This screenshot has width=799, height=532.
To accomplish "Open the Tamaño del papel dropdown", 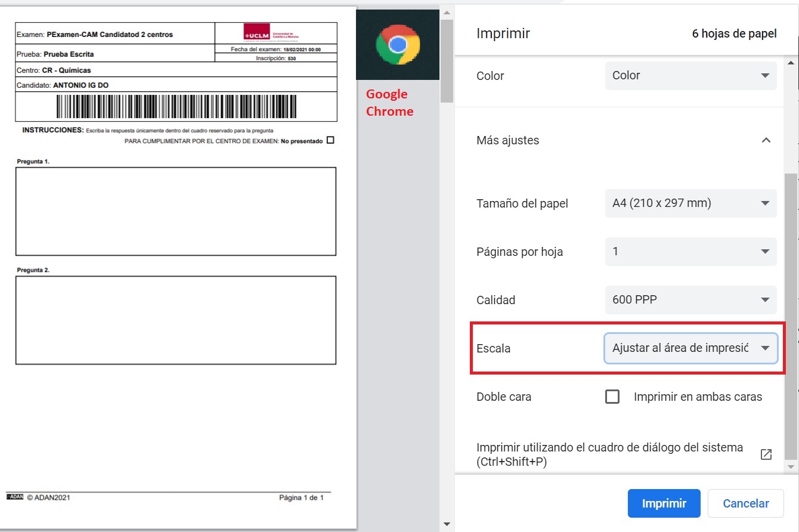I will point(690,203).
